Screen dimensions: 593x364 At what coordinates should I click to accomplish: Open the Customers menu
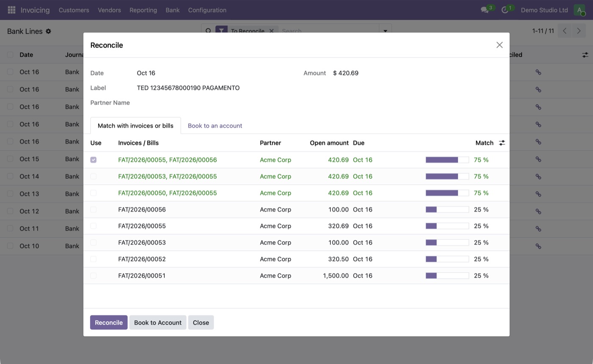click(x=74, y=10)
